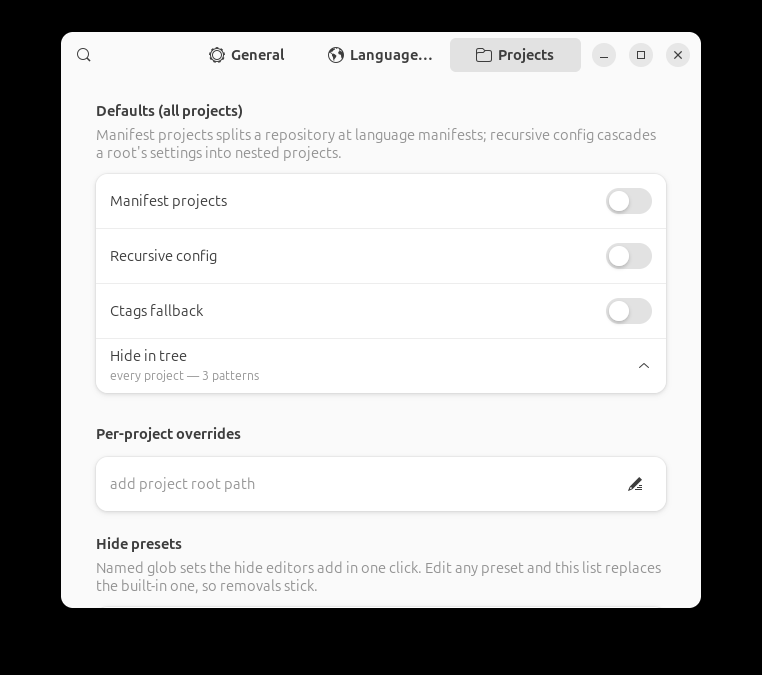Minimize the preferences window
This screenshot has height=675, width=762.
coord(604,55)
